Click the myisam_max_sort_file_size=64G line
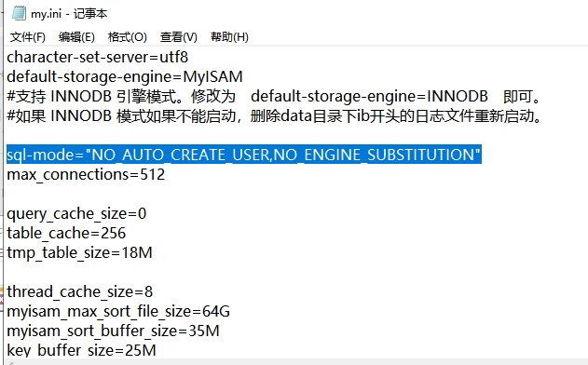The image size is (588, 365). click(x=118, y=311)
